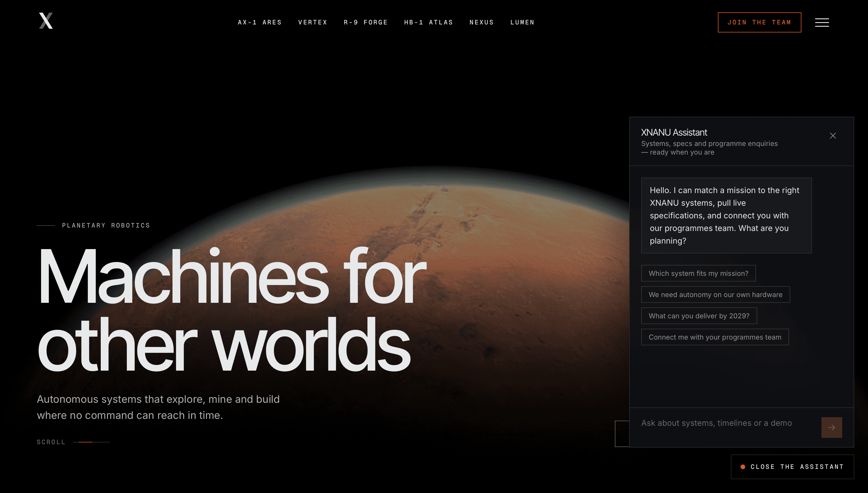Pick 'What can you deliver by 2029?' prompt

pos(699,316)
